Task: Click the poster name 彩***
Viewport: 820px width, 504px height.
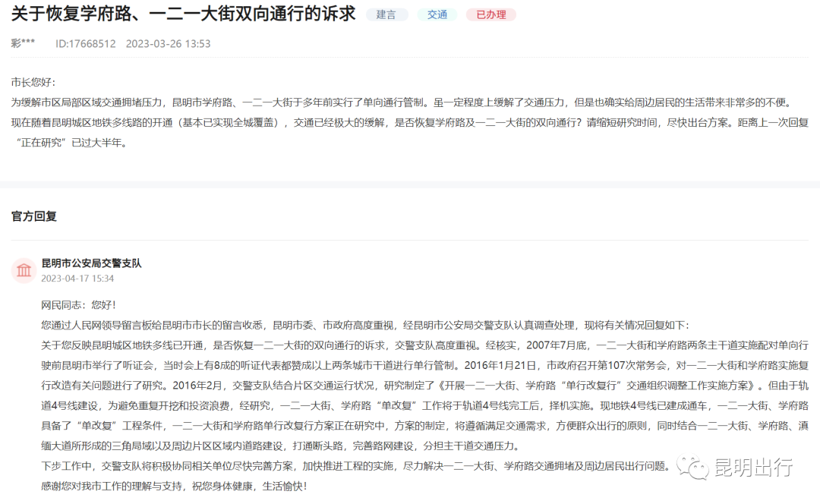Action: click(23, 43)
